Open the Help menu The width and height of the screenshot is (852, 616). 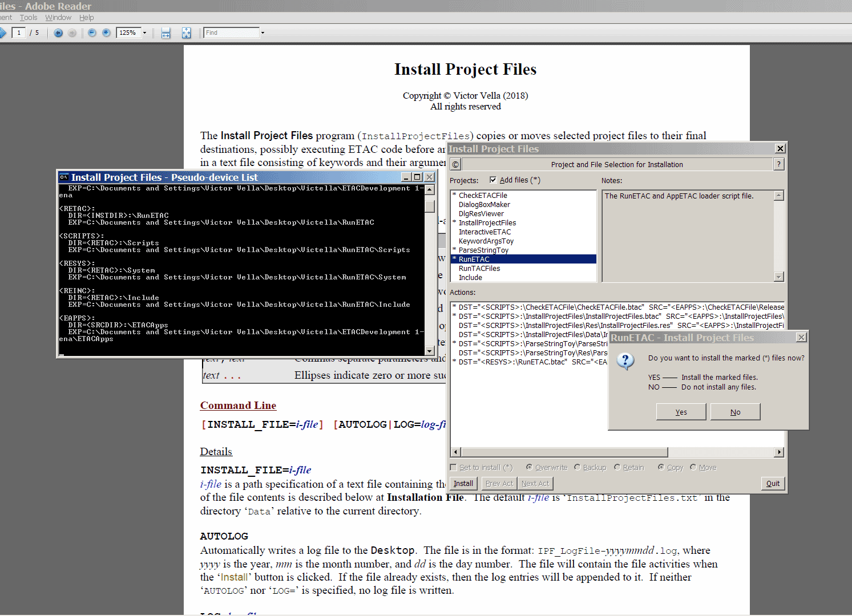86,18
